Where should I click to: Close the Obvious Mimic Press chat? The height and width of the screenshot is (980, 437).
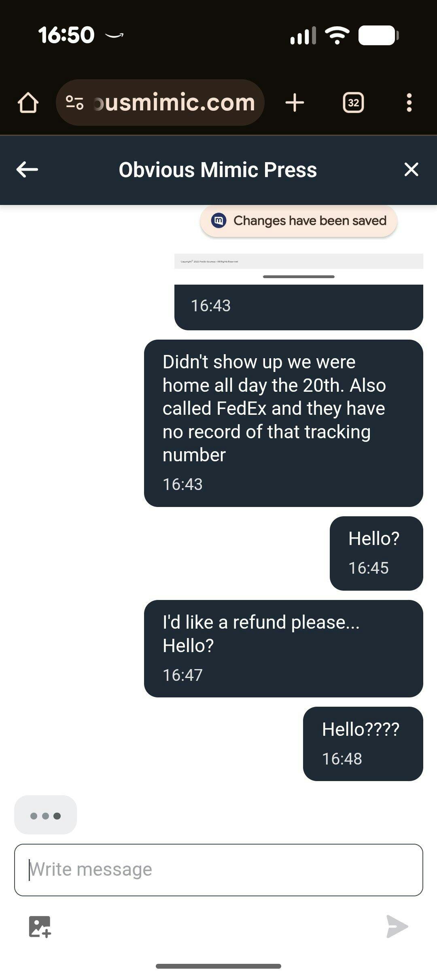[x=411, y=169]
